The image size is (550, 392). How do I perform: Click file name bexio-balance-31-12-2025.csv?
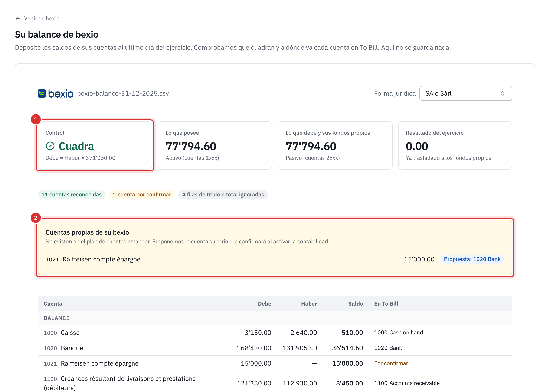click(123, 93)
